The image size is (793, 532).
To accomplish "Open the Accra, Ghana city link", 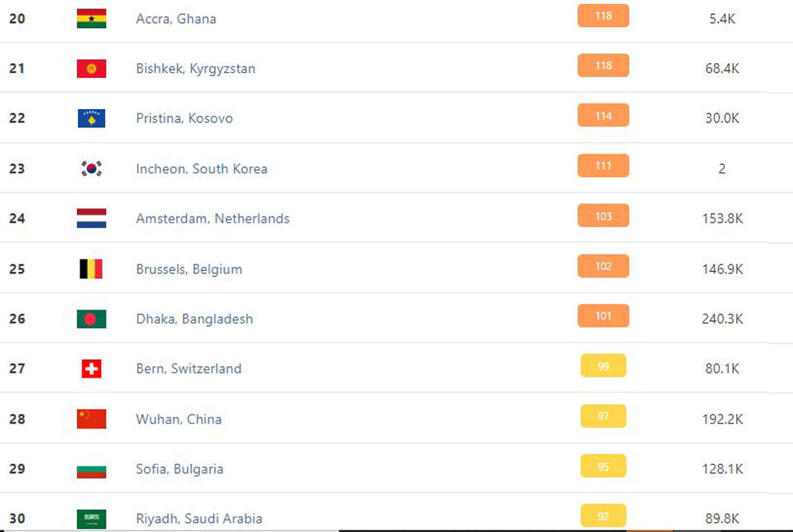I will 176,19.
